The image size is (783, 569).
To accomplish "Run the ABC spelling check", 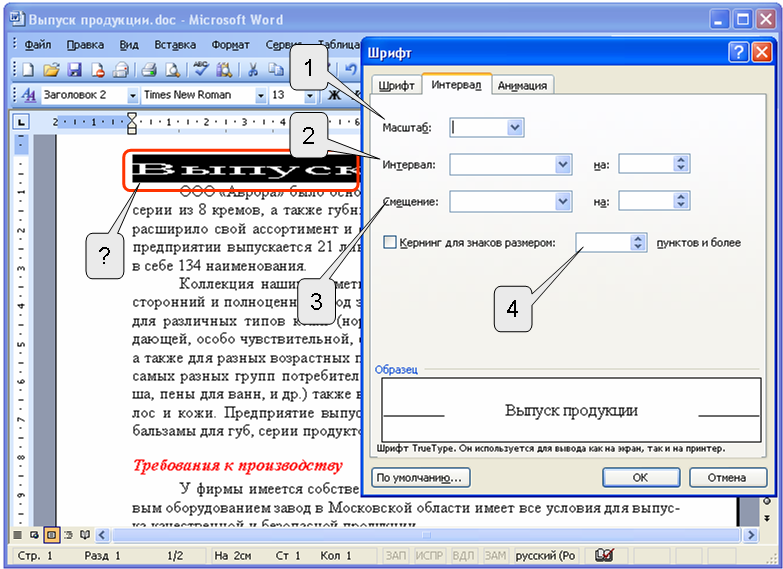I will [201, 68].
